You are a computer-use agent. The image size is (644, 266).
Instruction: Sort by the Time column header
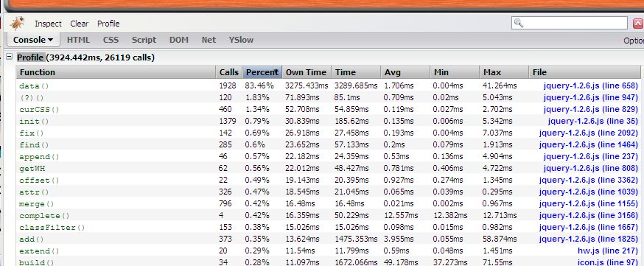click(x=356, y=72)
